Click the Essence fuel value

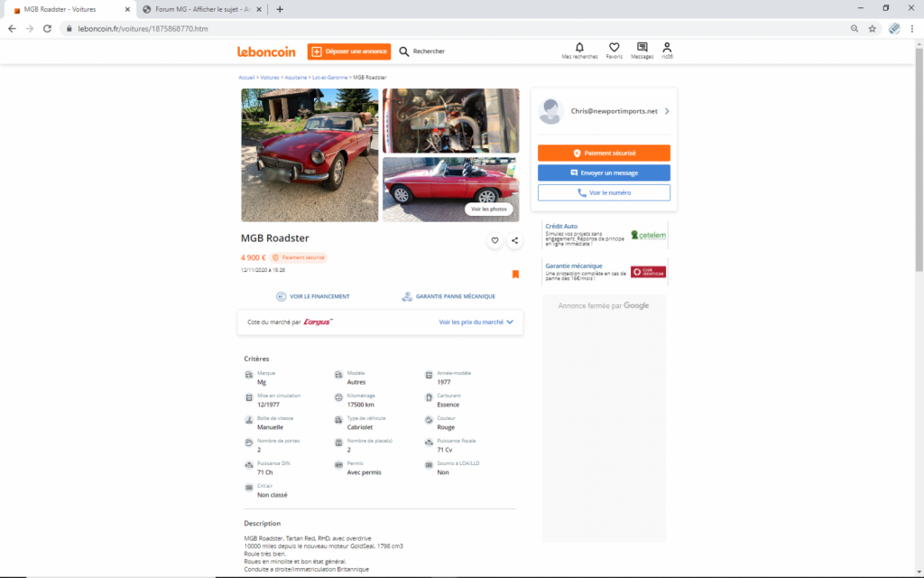tap(448, 405)
